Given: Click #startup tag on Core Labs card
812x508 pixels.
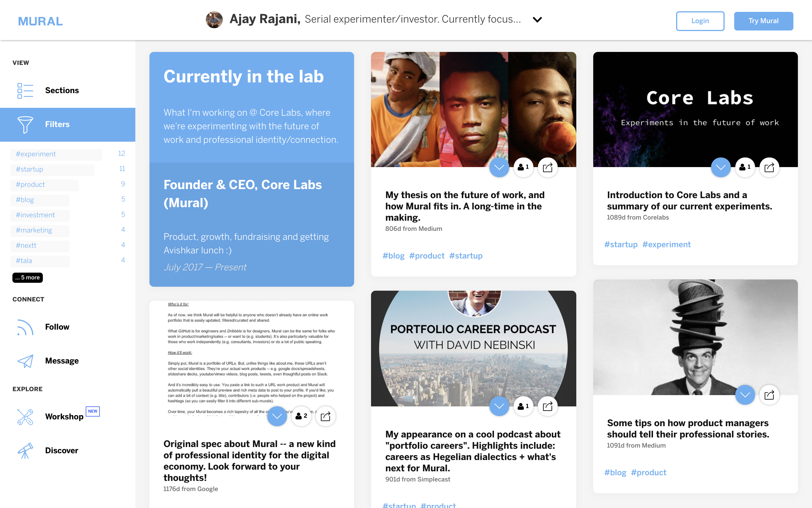Looking at the screenshot, I should pyautogui.click(x=621, y=245).
